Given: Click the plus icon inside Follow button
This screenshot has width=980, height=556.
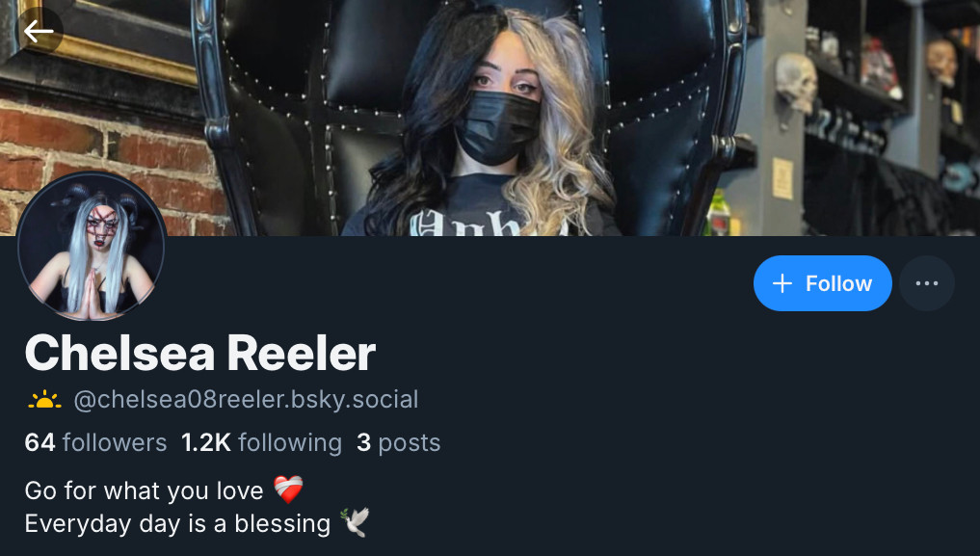Looking at the screenshot, I should point(781,283).
